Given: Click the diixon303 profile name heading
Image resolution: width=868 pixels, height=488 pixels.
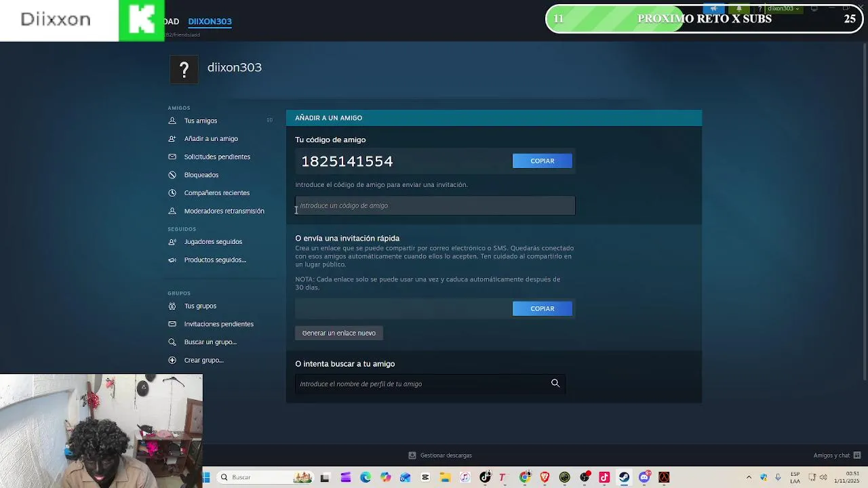Looking at the screenshot, I should click(x=235, y=67).
